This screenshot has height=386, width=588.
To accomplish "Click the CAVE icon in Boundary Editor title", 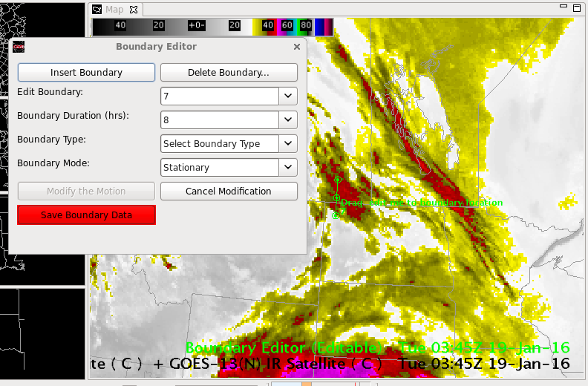I will tap(19, 47).
